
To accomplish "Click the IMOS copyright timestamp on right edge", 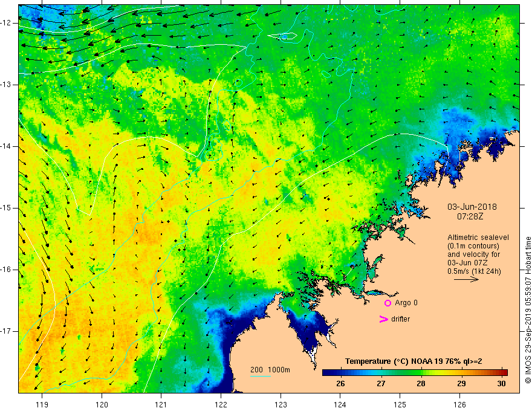I will coord(528,310).
